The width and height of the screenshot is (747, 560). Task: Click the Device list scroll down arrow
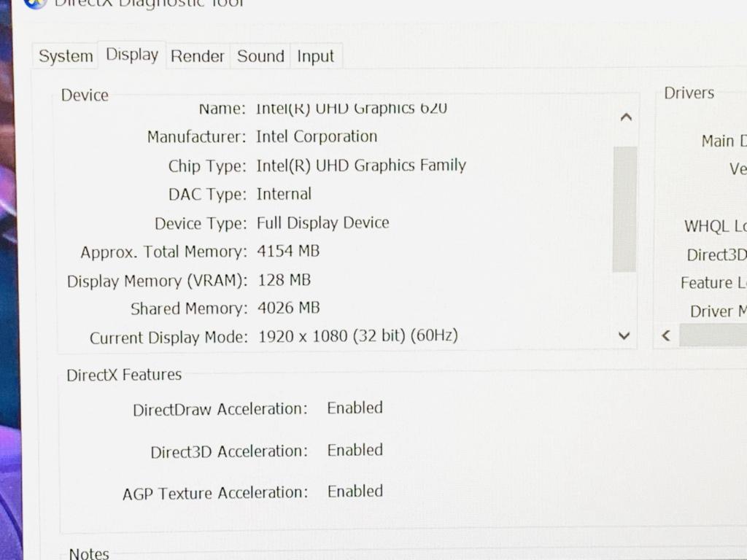(x=624, y=335)
